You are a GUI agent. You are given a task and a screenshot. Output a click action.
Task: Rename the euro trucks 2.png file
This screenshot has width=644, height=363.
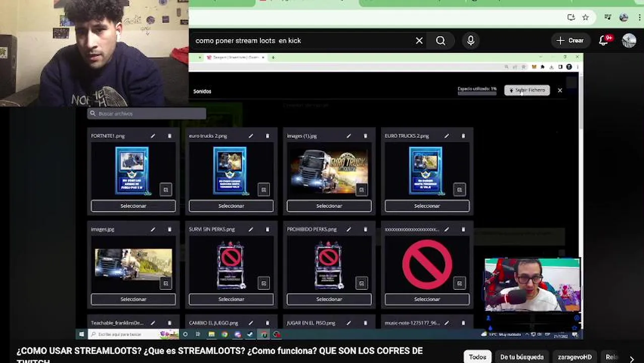(250, 136)
